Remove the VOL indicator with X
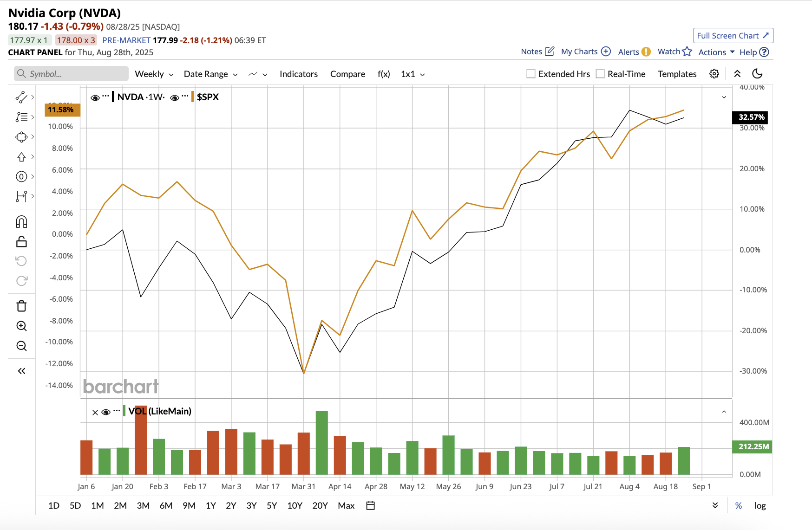Viewport: 812px width, 530px height. pyautogui.click(x=95, y=412)
